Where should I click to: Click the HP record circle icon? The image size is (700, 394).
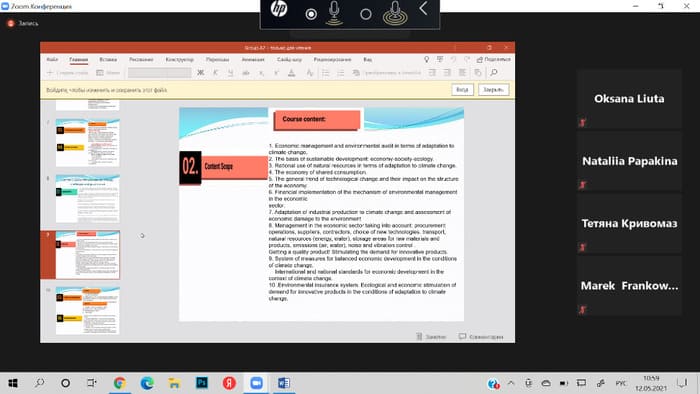[311, 14]
